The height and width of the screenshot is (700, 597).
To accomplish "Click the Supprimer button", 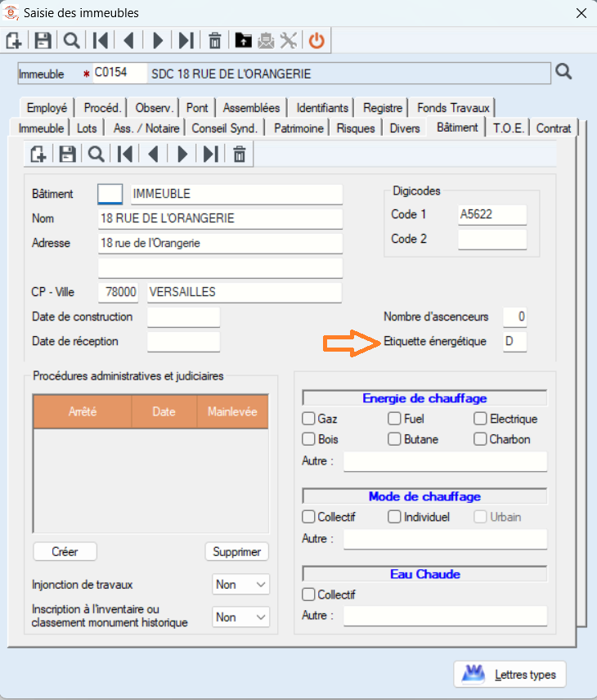I will pos(237,552).
